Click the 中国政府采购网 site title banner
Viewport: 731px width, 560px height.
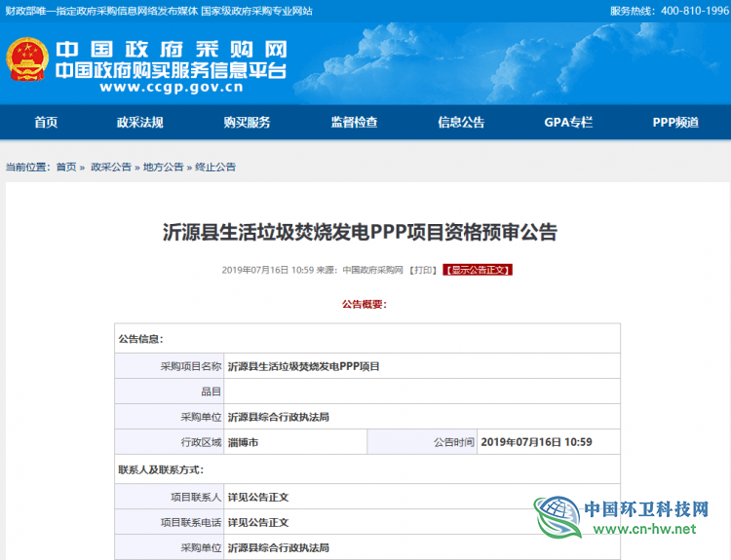click(x=171, y=49)
